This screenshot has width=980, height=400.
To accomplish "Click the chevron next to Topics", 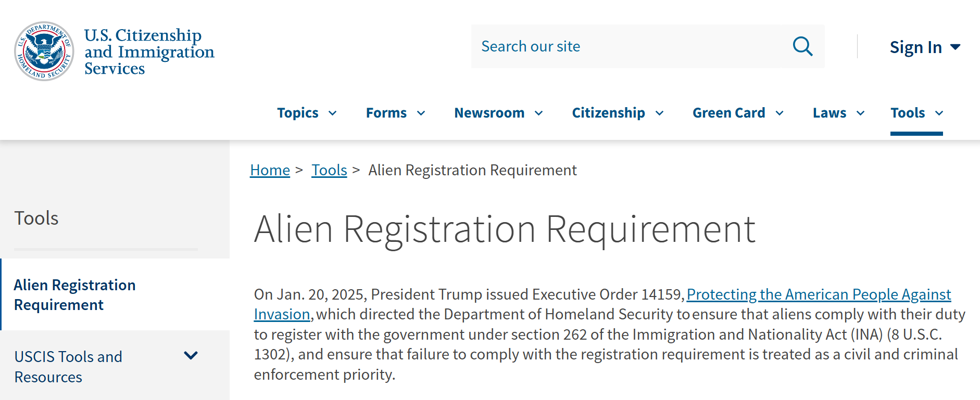I will point(333,113).
